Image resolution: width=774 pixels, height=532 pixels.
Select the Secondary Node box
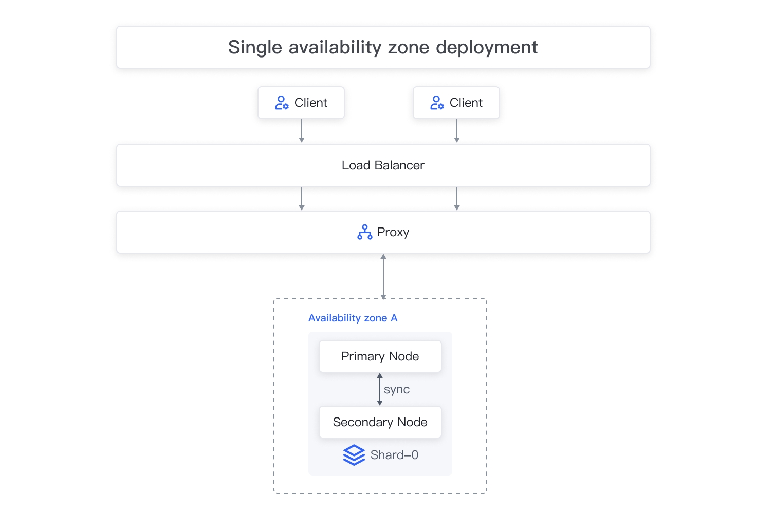pos(380,422)
